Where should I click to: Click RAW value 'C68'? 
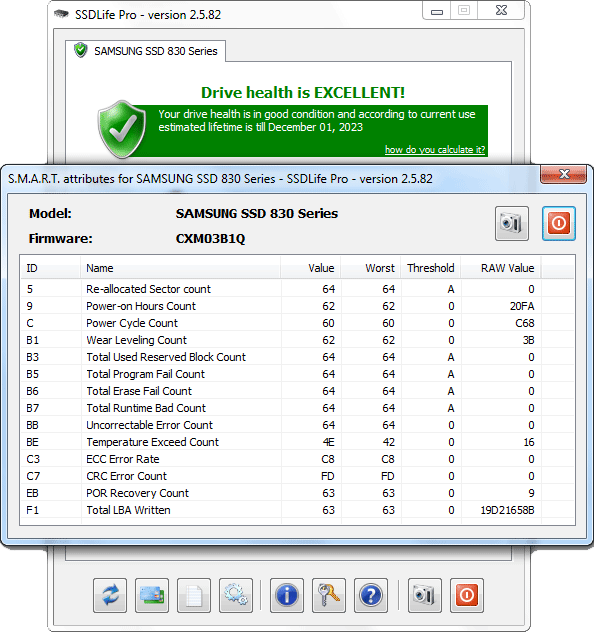[x=525, y=323]
